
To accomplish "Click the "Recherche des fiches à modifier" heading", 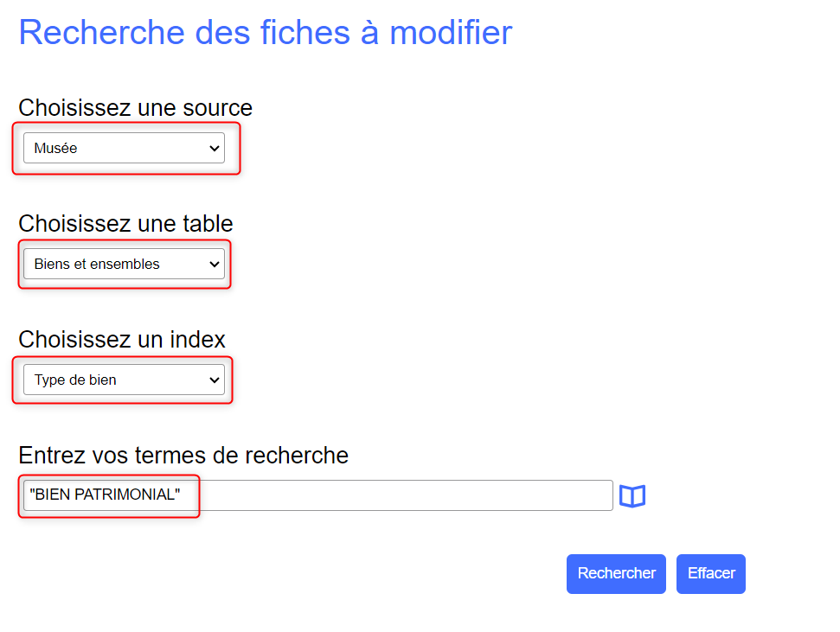I will point(266,33).
